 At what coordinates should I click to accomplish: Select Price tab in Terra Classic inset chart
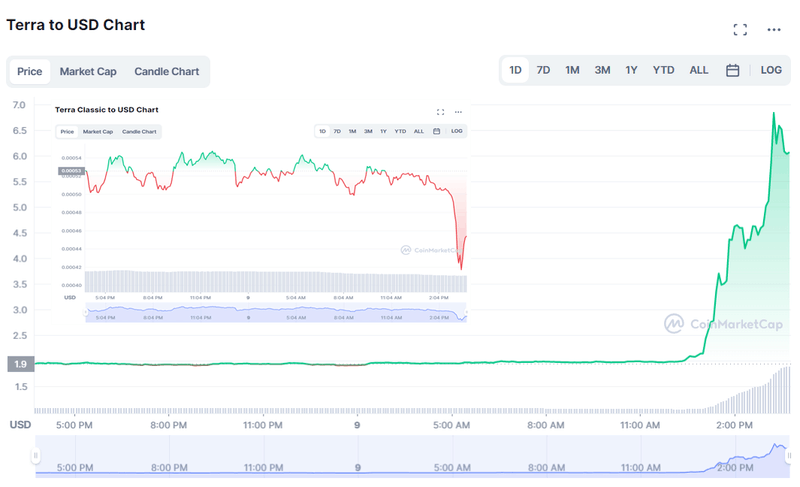67,132
